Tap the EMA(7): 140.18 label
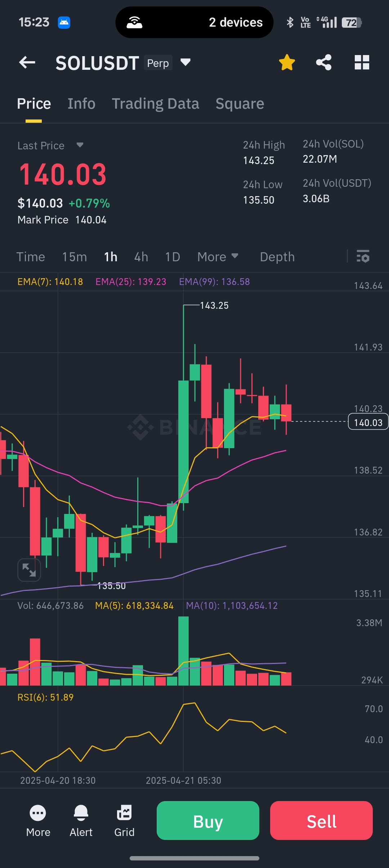Image resolution: width=389 pixels, height=868 pixels. pos(50,282)
